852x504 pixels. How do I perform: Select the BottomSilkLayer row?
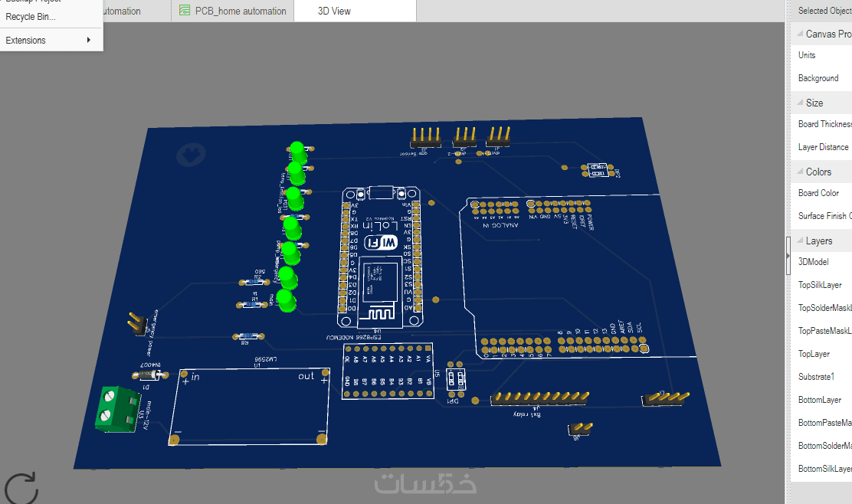tap(821, 469)
